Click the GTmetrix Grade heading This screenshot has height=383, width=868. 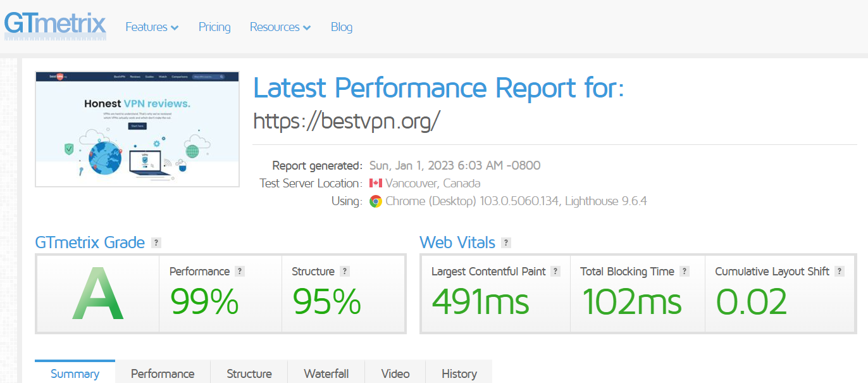coord(90,242)
